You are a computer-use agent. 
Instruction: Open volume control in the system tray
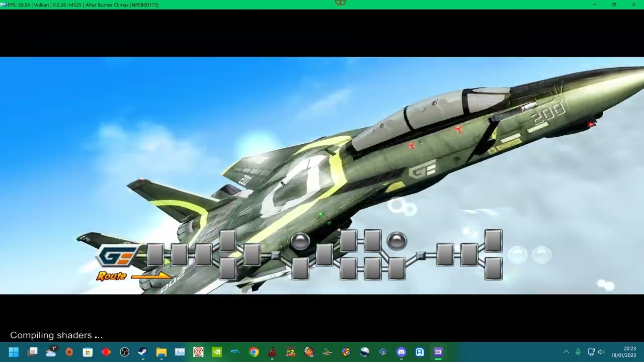[x=600, y=352]
